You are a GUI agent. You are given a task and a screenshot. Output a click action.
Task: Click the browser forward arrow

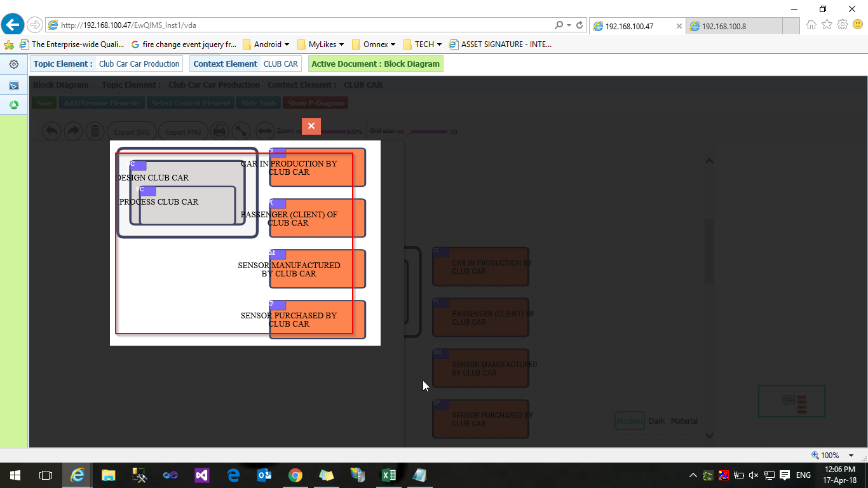[x=34, y=25]
